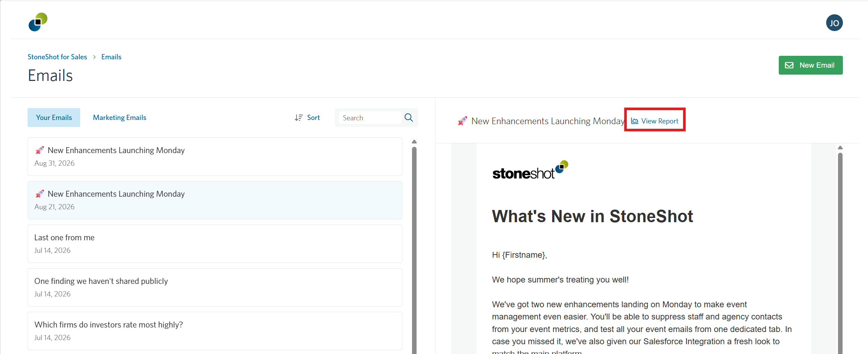Click the View Report chart icon
The height and width of the screenshot is (354, 868).
click(x=634, y=121)
